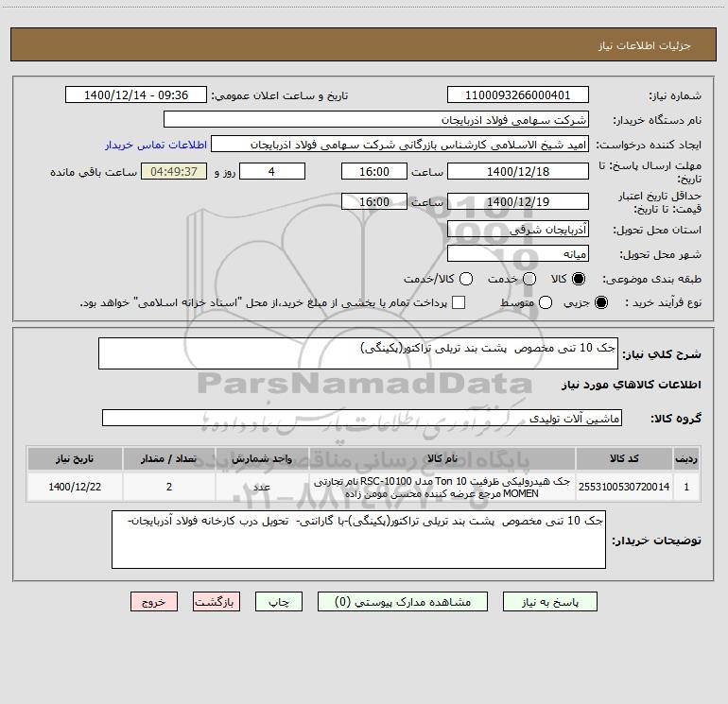The image size is (728, 704).
Task: Click the quantity cell showing 2
Action: pos(169,487)
